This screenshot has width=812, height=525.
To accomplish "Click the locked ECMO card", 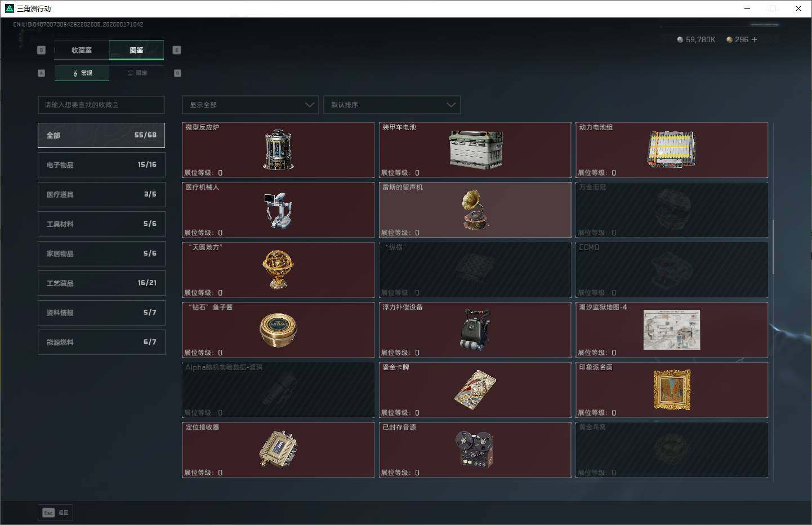I will click(672, 270).
